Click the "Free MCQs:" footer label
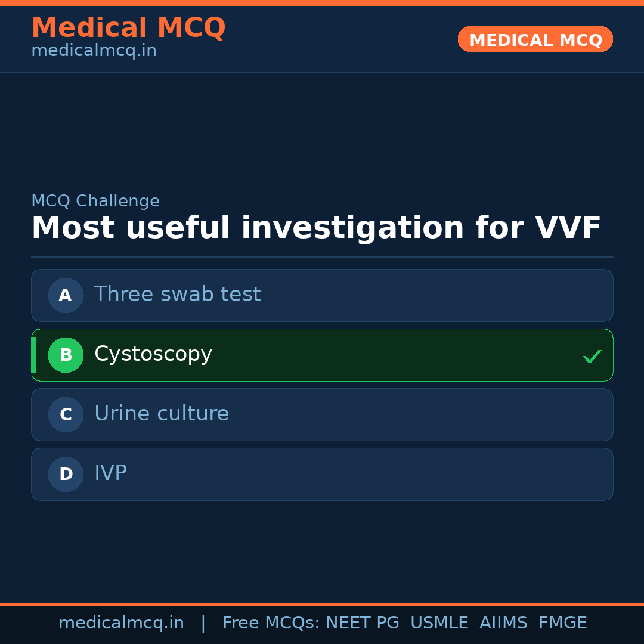Viewport: 644px width, 644px height. (271, 623)
